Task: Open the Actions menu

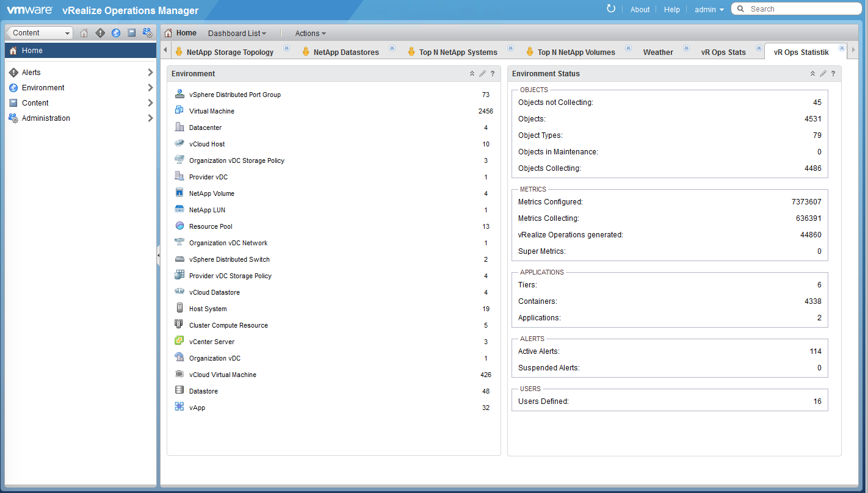Action: 310,34
